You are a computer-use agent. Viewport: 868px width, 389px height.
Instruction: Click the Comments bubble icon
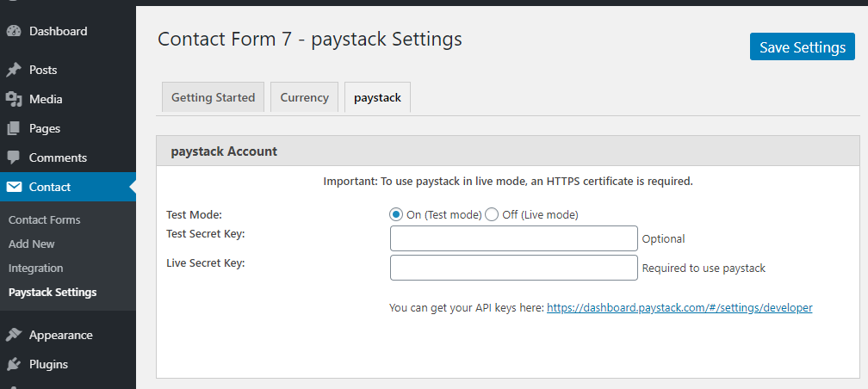tap(14, 157)
